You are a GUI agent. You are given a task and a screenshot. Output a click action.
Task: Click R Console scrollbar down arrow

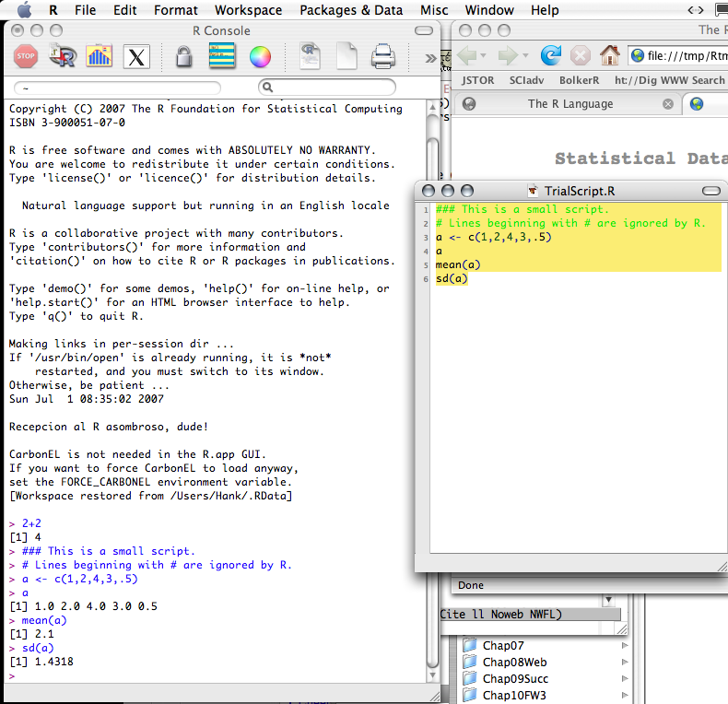[432, 675]
